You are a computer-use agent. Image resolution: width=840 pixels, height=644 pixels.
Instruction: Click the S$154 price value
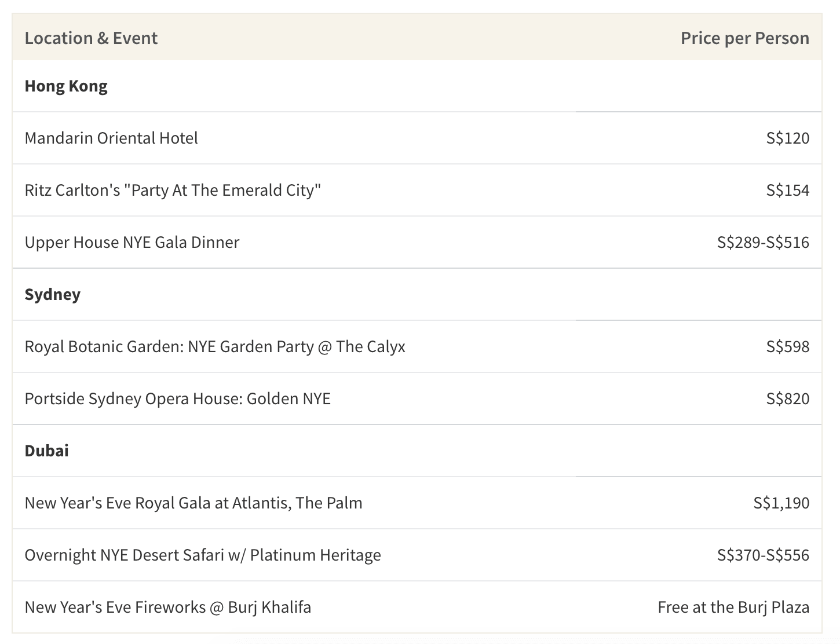pos(787,191)
